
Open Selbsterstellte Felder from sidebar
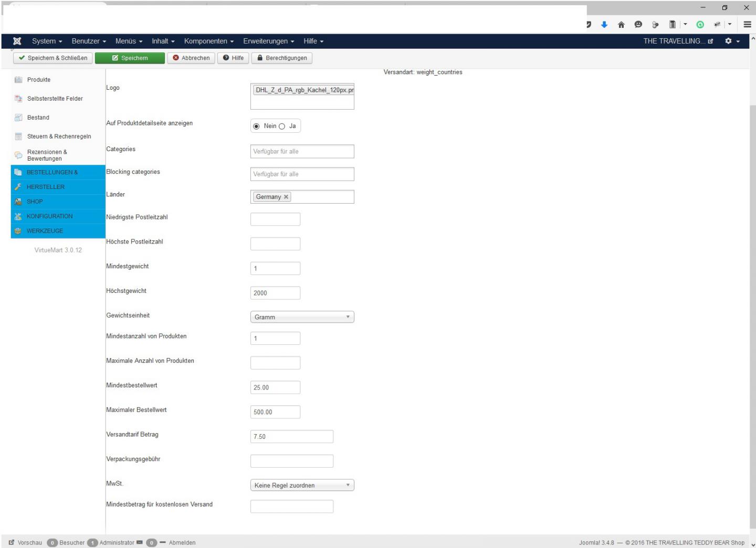[55, 99]
